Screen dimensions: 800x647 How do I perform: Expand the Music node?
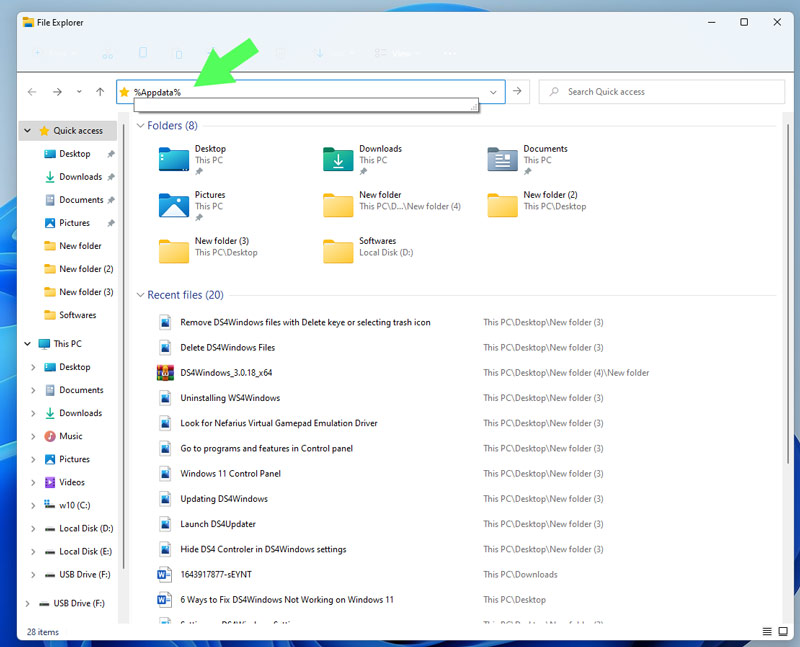[33, 436]
